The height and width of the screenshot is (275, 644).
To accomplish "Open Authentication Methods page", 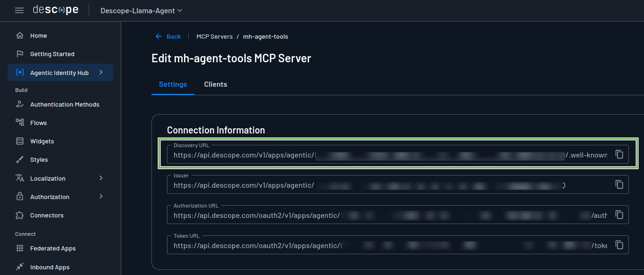I will [x=60, y=104].
